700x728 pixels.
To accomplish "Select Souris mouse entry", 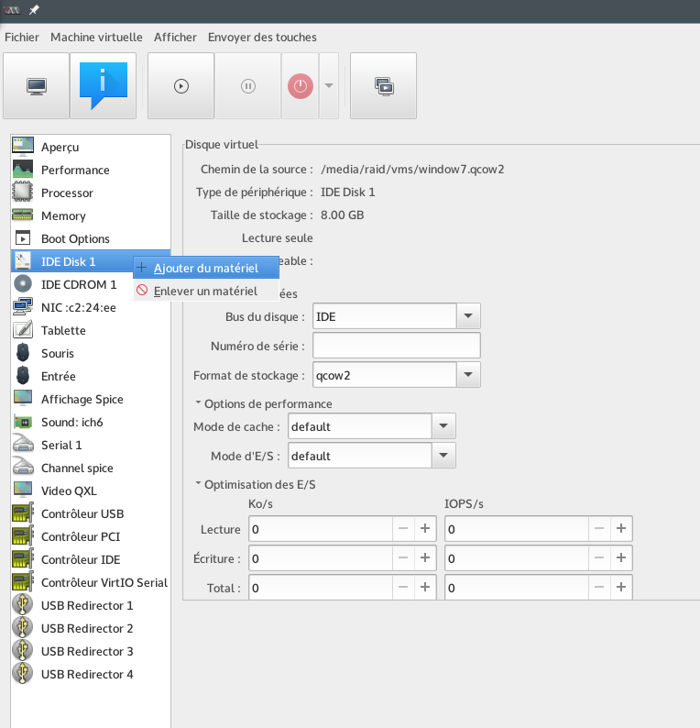I will point(91,353).
